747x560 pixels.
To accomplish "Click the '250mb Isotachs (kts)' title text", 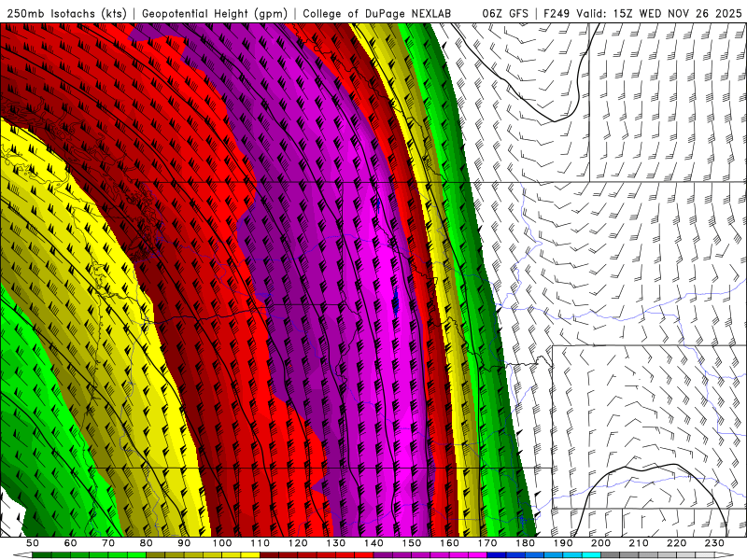I will pos(67,13).
